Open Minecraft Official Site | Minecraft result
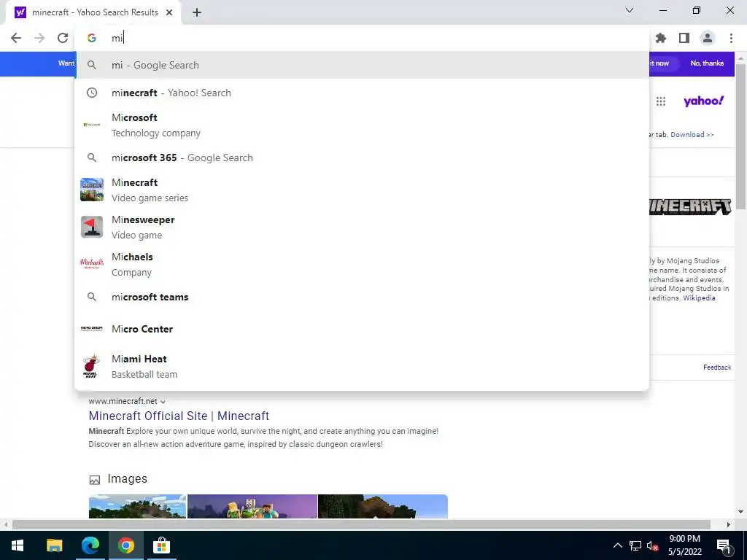 (x=179, y=416)
